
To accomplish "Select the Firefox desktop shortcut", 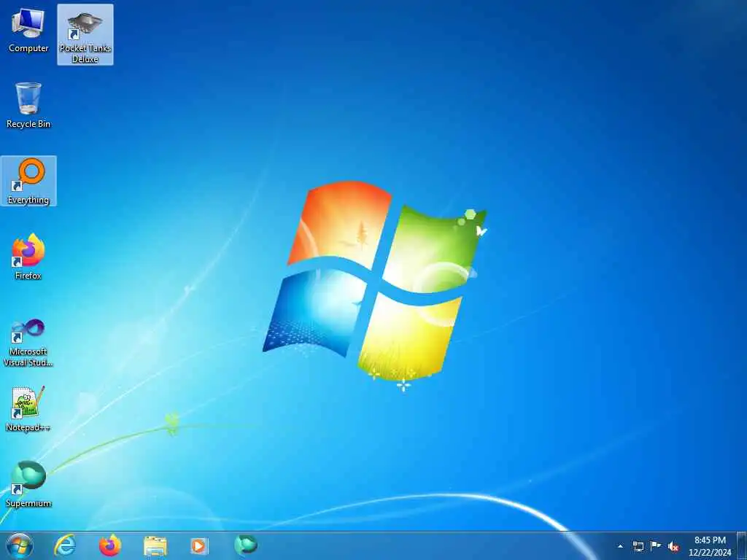I will coord(28,257).
